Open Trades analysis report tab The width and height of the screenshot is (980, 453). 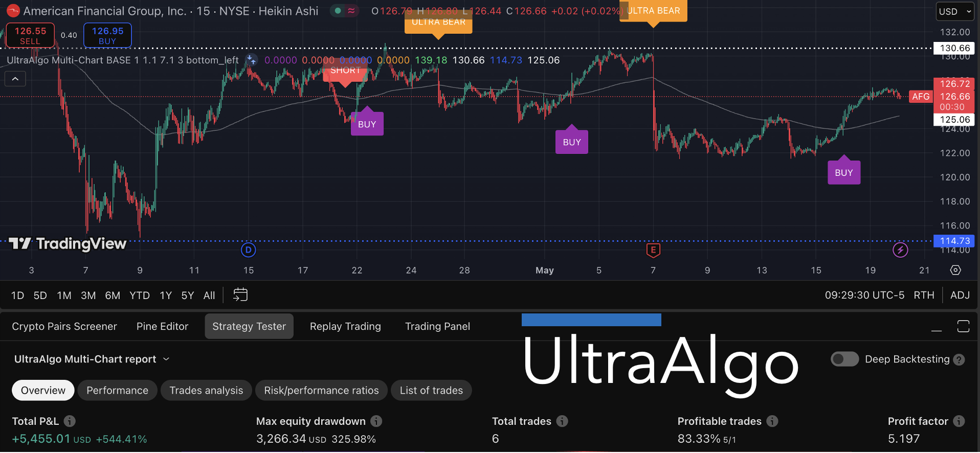pyautogui.click(x=206, y=390)
